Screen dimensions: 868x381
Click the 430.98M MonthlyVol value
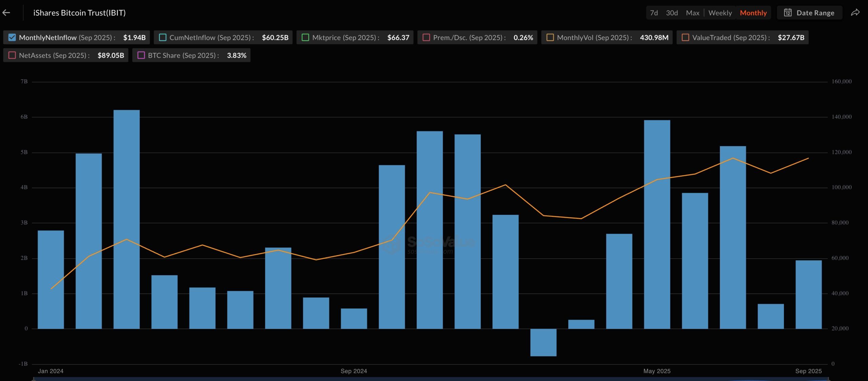tap(654, 37)
